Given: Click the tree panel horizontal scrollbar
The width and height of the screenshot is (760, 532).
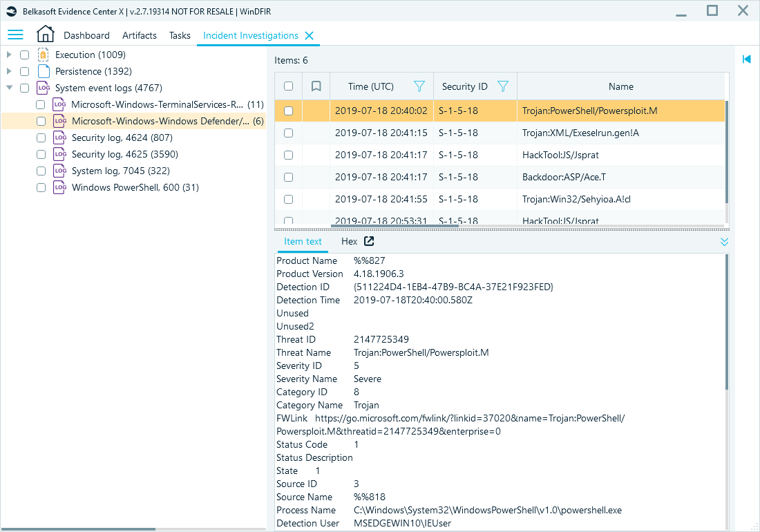Looking at the screenshot, I should [x=78, y=529].
